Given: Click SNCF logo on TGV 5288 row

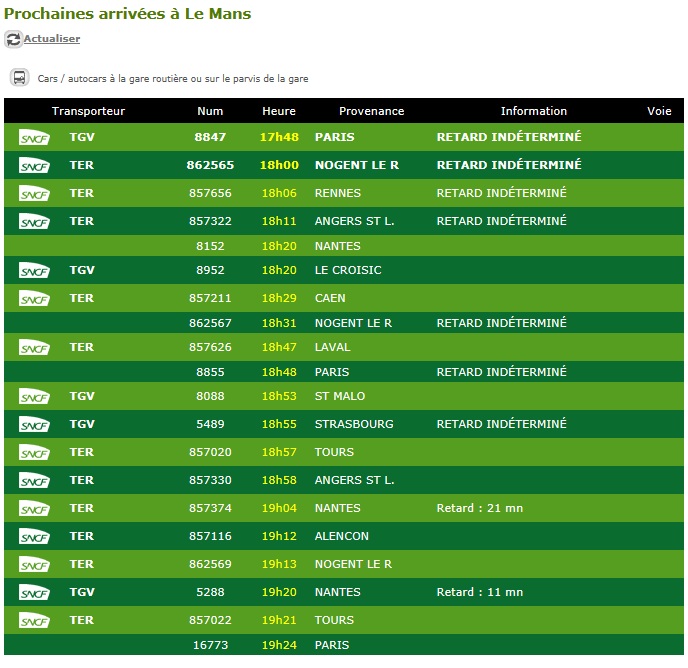Looking at the screenshot, I should [x=34, y=593].
